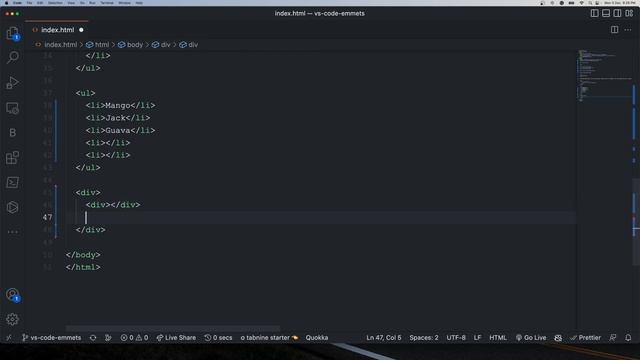Click the icon between Go Live and Prettier

558,338
